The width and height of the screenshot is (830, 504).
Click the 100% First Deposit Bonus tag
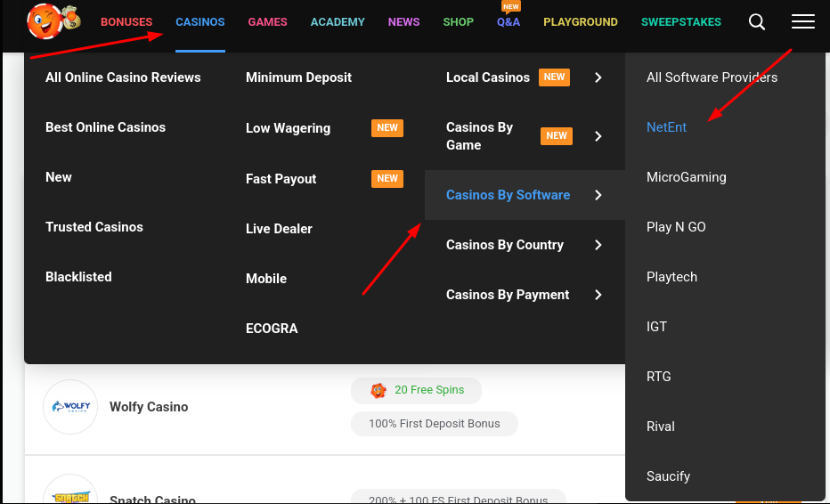[x=435, y=424]
